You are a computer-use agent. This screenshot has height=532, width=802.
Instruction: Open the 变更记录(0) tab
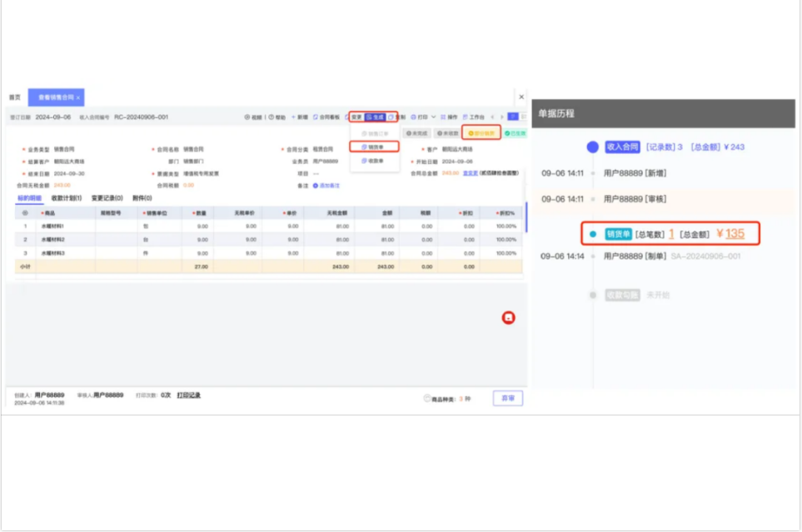coord(107,198)
